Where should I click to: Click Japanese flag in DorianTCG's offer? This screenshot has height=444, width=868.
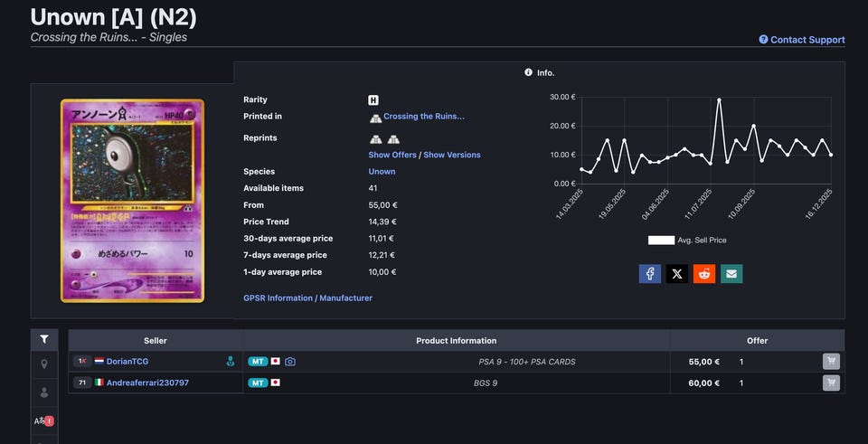pyautogui.click(x=275, y=362)
